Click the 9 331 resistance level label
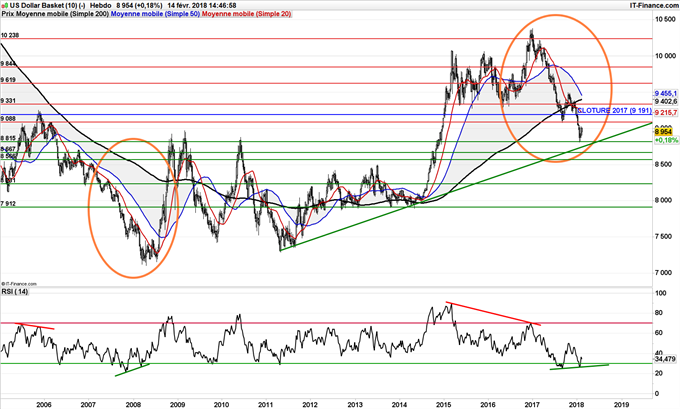 [8, 101]
